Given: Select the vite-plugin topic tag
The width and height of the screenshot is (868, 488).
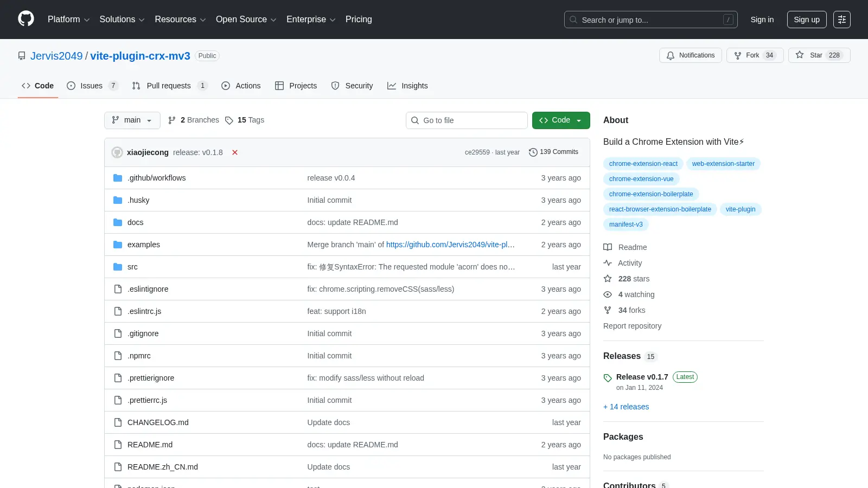Looking at the screenshot, I should 741,209.
